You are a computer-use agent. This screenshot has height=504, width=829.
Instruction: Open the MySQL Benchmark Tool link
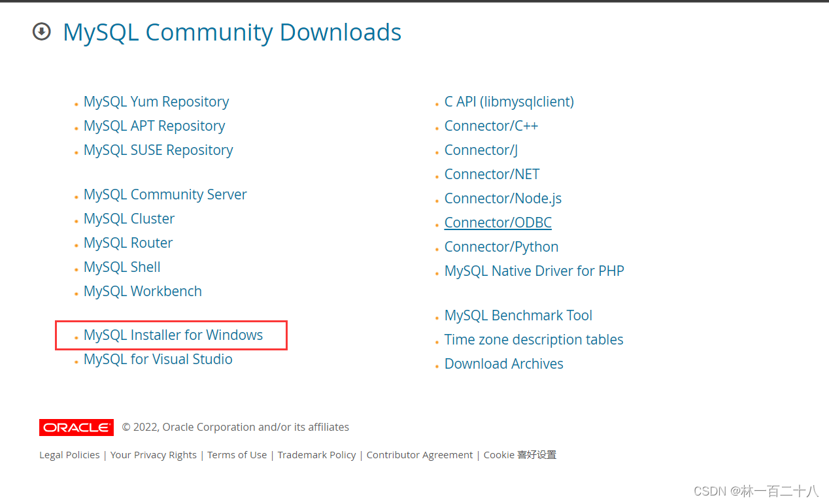518,316
